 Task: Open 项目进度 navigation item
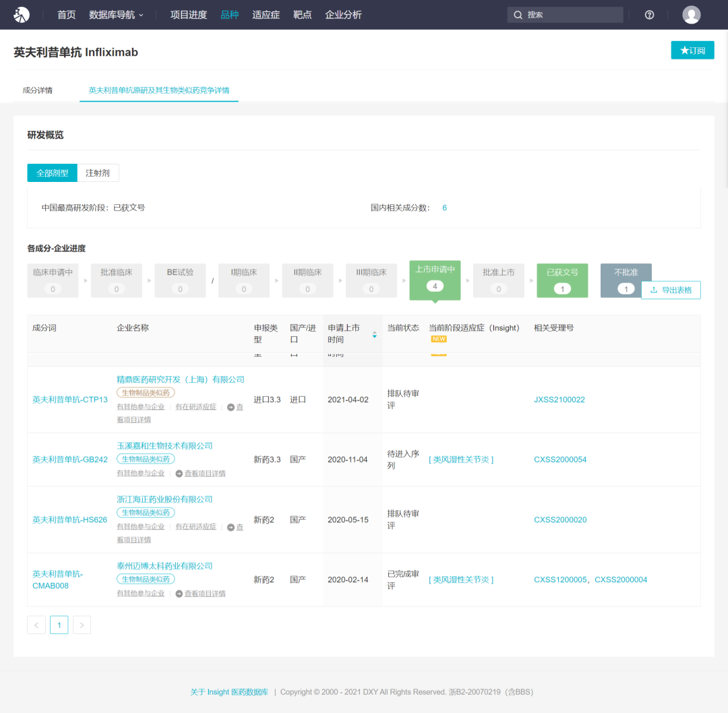click(x=189, y=15)
